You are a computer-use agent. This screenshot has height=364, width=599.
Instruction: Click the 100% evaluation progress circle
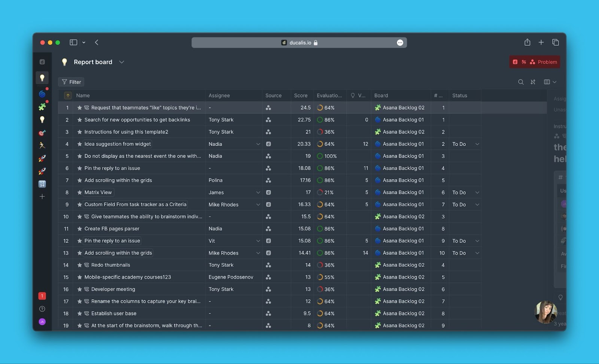click(320, 156)
